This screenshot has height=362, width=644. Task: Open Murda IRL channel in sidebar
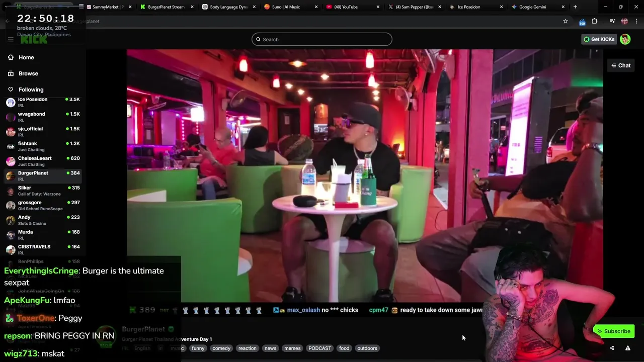pyautogui.click(x=43, y=235)
